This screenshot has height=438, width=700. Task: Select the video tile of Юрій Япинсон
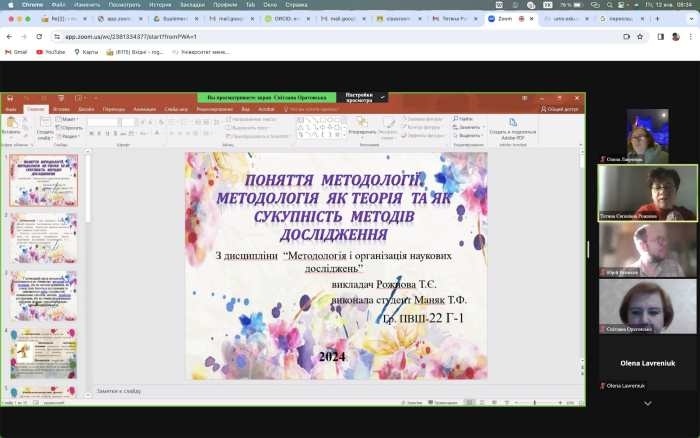coord(648,248)
